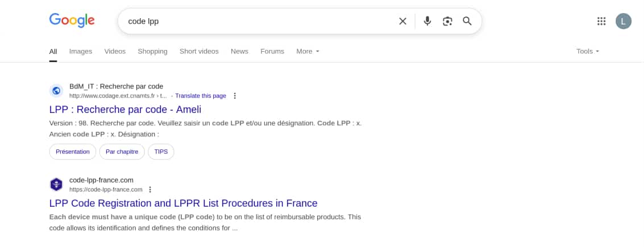Screen dimensions: 644x247
Task: Start voice search with the microphone icon
Action: coord(427,21)
